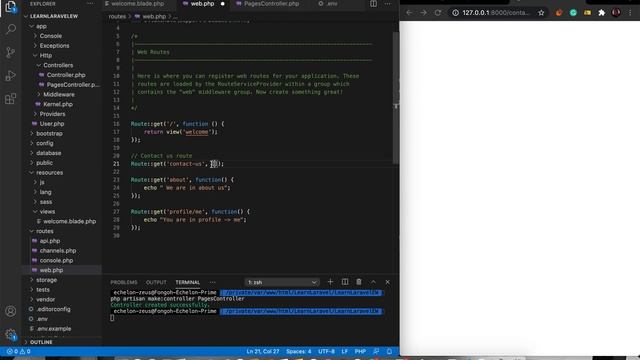Viewport: 640px width, 360px height.
Task: Click the Grammarly extension icon in browser
Action: coord(573,13)
